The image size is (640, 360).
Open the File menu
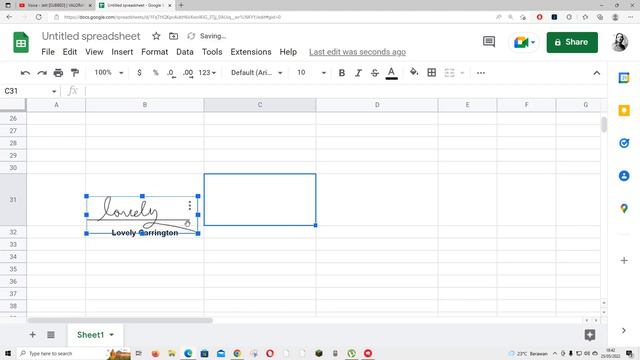[48, 52]
